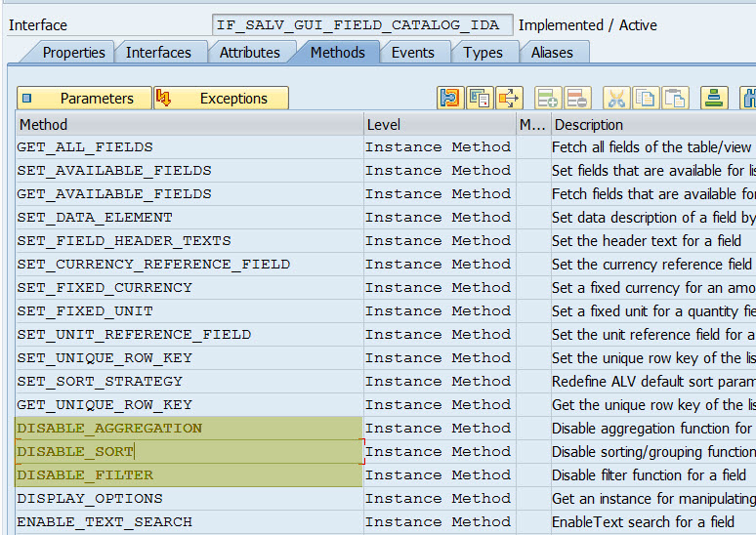Viewport: 756px width, 535px height.
Task: Click the copy icon
Action: (x=646, y=99)
